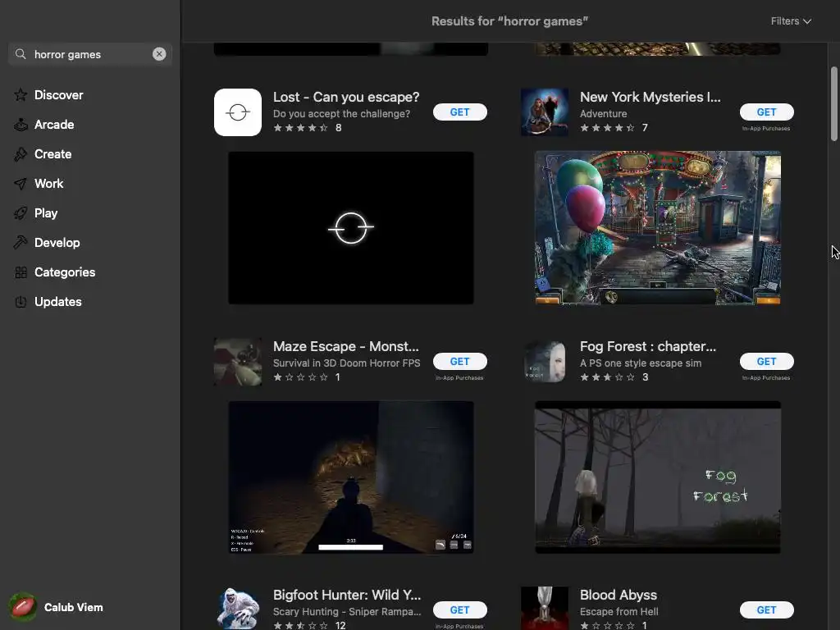Viewport: 840px width, 630px height.
Task: Click the Adventure genre label
Action: pos(603,113)
